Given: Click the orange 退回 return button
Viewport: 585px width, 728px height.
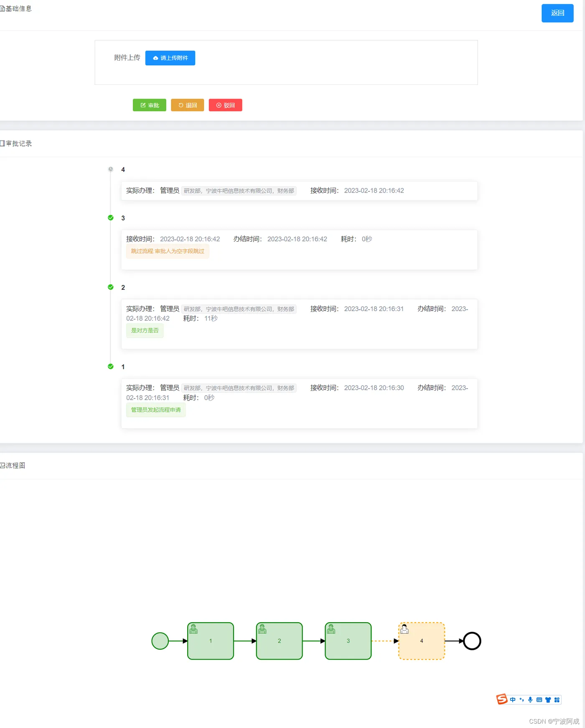Looking at the screenshot, I should [187, 105].
